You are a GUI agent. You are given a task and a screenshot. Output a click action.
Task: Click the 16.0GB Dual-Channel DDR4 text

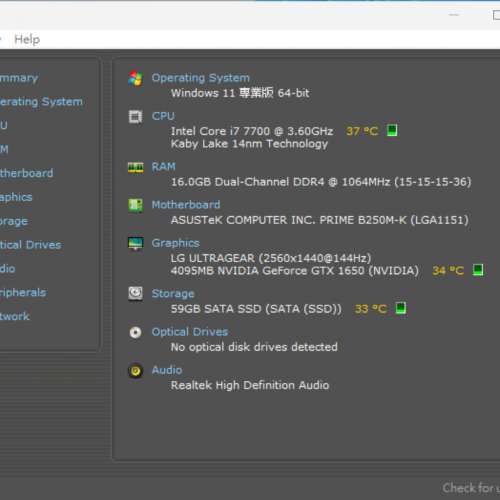[x=321, y=182]
